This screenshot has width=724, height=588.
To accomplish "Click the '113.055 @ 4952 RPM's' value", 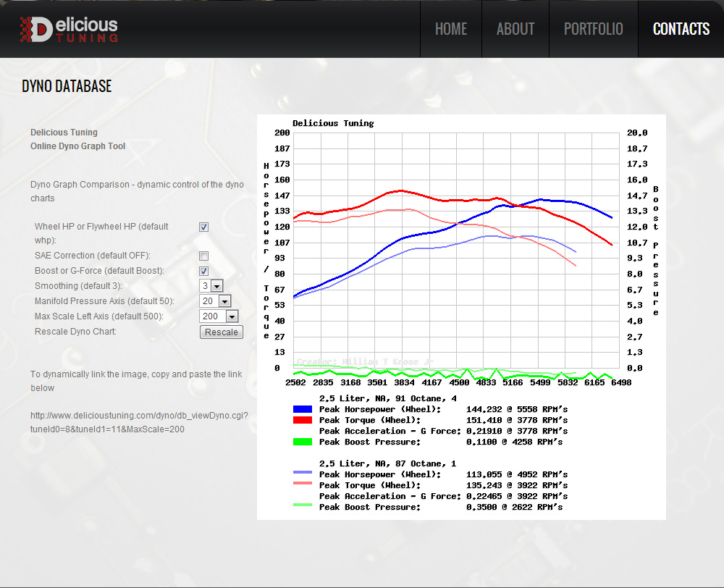I will click(x=517, y=474).
